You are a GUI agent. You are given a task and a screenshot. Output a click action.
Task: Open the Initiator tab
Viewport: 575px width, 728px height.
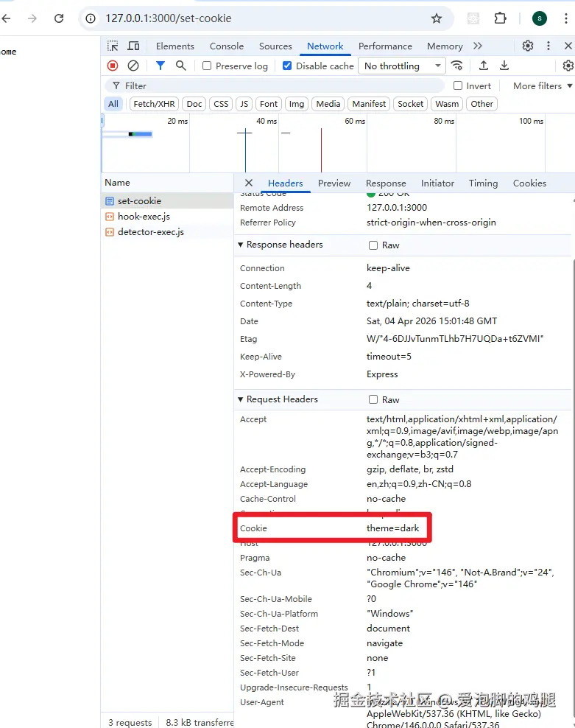437,183
